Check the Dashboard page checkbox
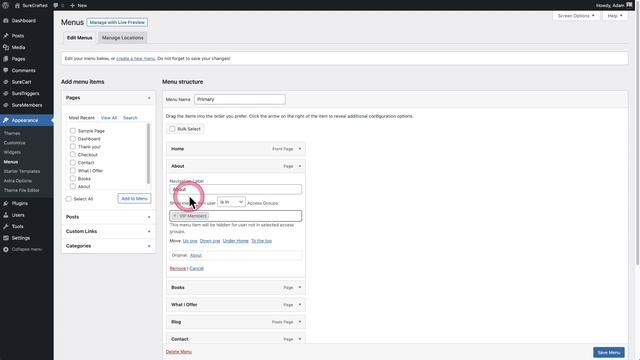This screenshot has height=360, width=640. click(x=73, y=139)
